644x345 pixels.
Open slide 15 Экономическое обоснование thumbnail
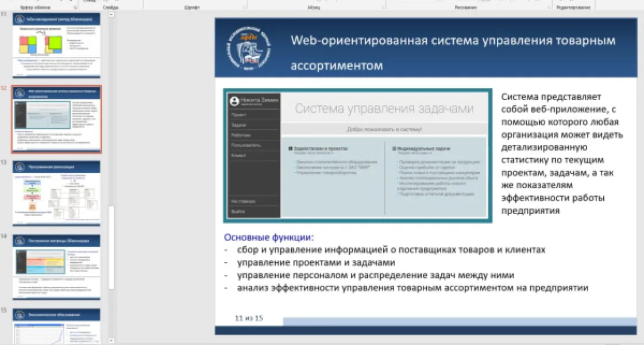pyautogui.click(x=56, y=327)
